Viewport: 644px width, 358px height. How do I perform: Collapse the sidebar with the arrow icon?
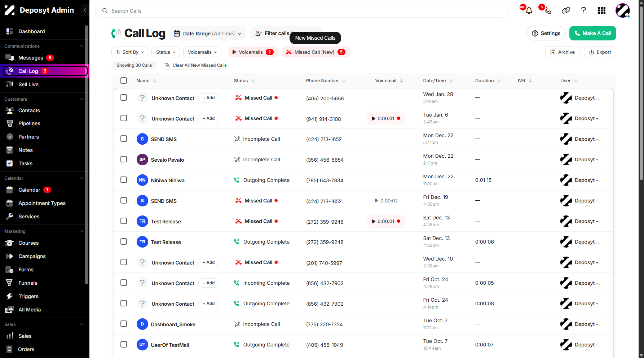point(85,10)
